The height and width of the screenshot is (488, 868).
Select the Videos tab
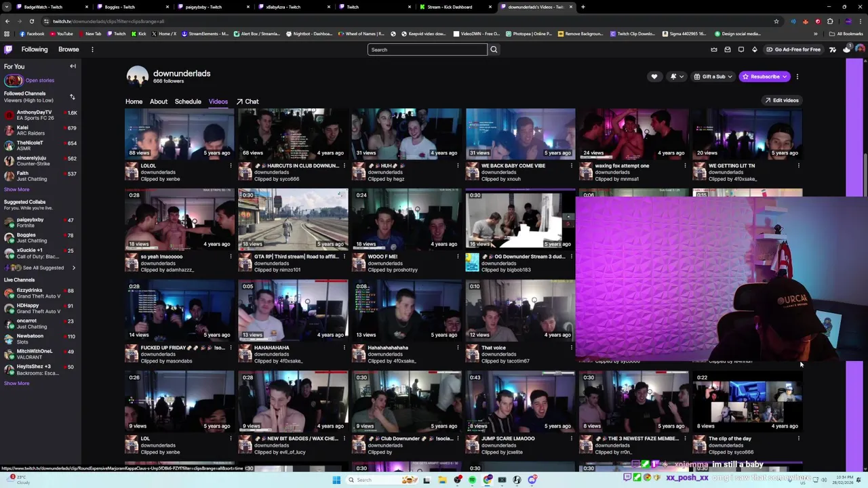pos(218,102)
